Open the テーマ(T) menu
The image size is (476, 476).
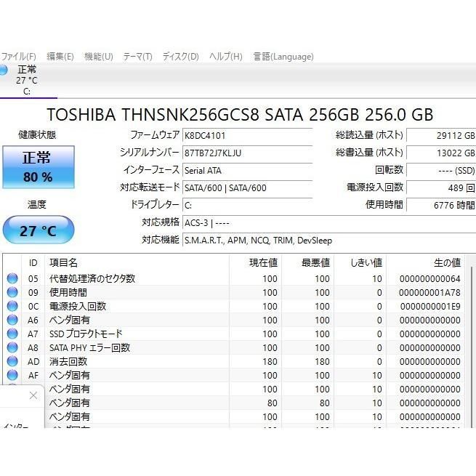[137, 57]
